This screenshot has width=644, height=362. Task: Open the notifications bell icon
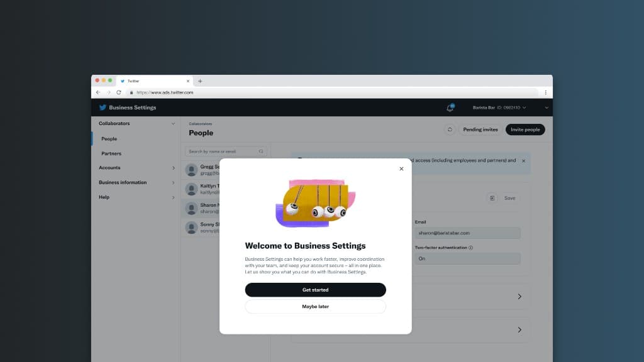coord(450,107)
